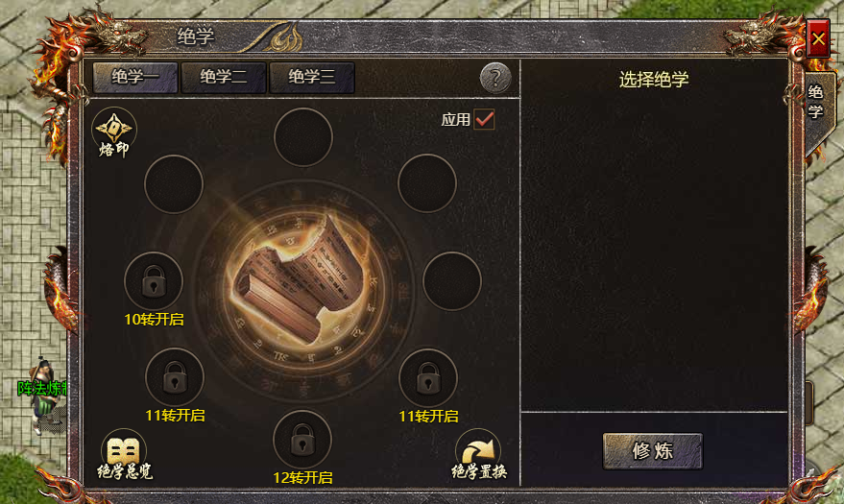Open the 烙印 imprint icon
This screenshot has width=844, height=504.
[113, 132]
